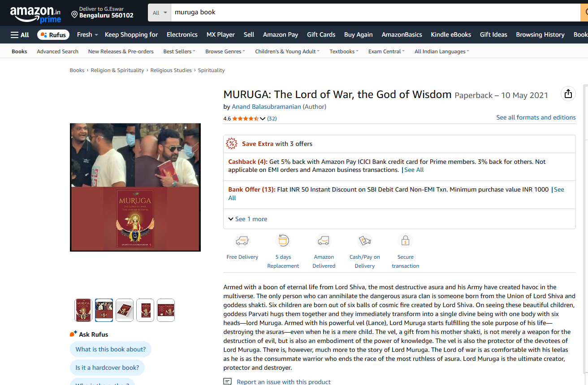Open Advanced Search in Books subnav
Viewport: 588px width, 385px height.
point(57,51)
